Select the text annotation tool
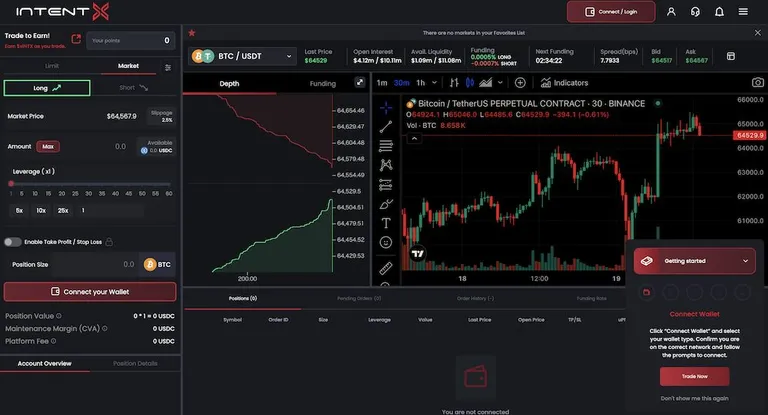 tap(386, 223)
